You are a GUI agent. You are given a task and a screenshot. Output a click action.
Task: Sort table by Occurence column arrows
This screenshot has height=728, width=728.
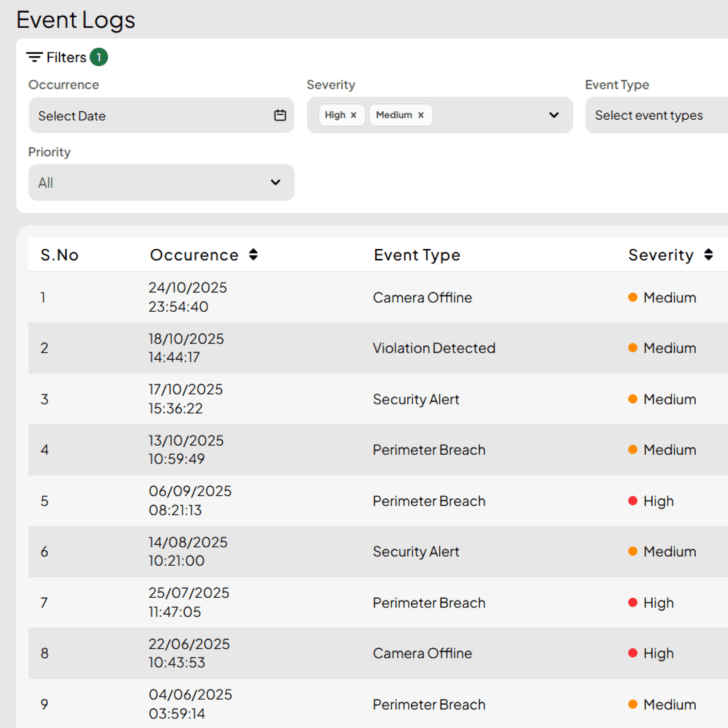tap(253, 255)
